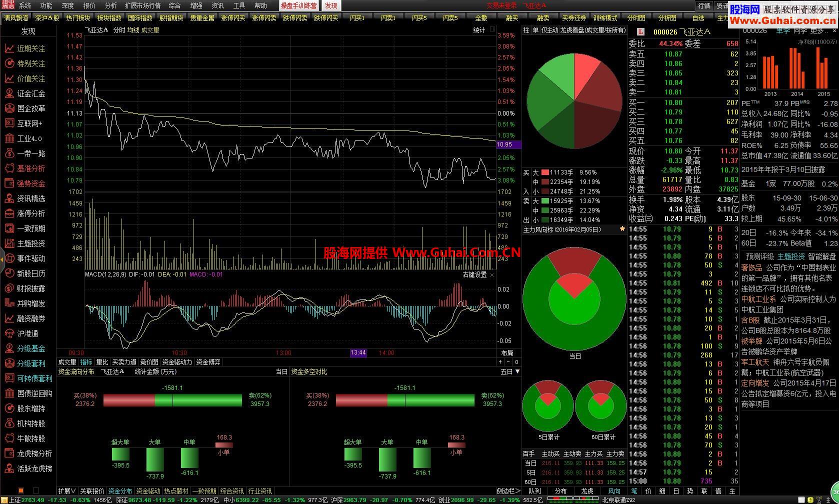
Task: Click the 当日 circular flow chart
Action: [574, 299]
